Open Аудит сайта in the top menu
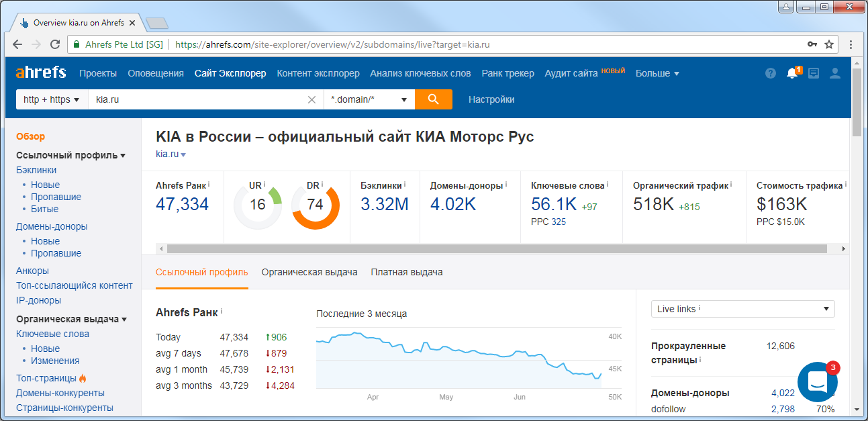868x421 pixels. pos(571,73)
